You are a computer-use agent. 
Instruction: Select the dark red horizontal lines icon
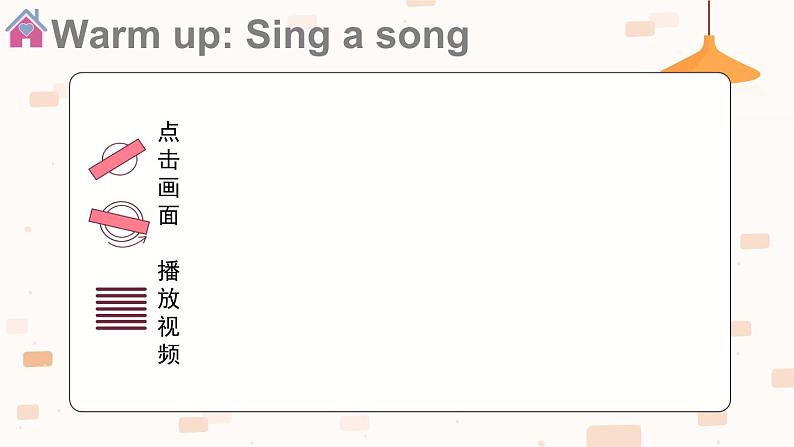[121, 309]
